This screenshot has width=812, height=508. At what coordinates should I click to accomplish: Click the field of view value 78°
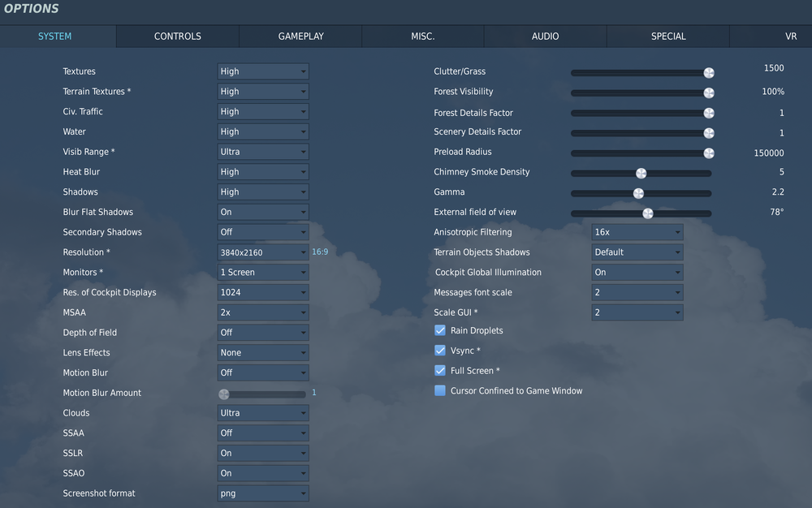pos(777,212)
